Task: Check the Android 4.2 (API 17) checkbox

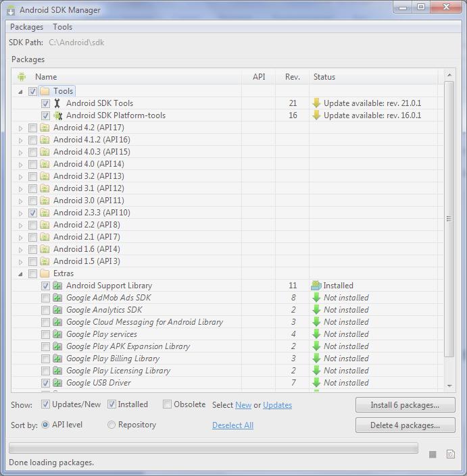Action: pos(32,128)
